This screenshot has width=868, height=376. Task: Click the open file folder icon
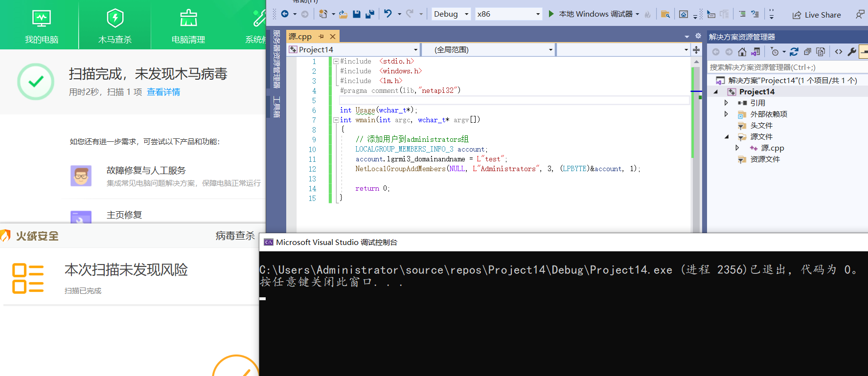click(x=343, y=14)
